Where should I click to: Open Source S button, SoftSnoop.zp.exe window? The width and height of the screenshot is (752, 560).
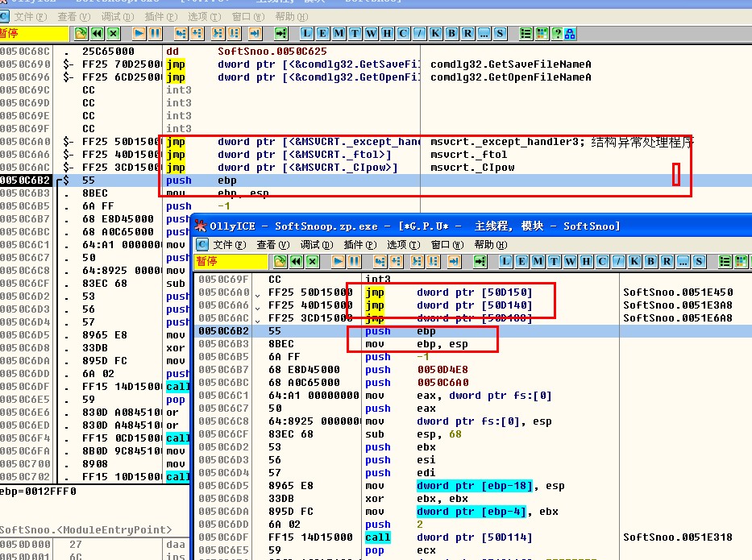[700, 261]
